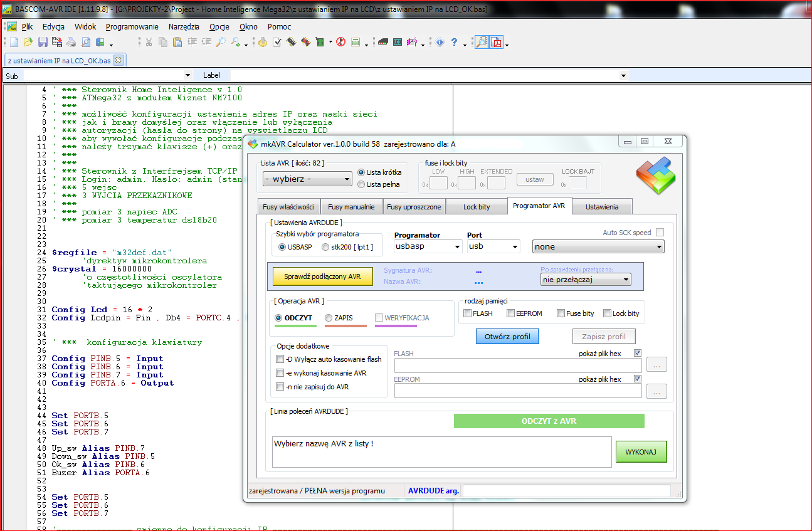
Task: Save the file with the floppy disk icon
Action: [43, 43]
